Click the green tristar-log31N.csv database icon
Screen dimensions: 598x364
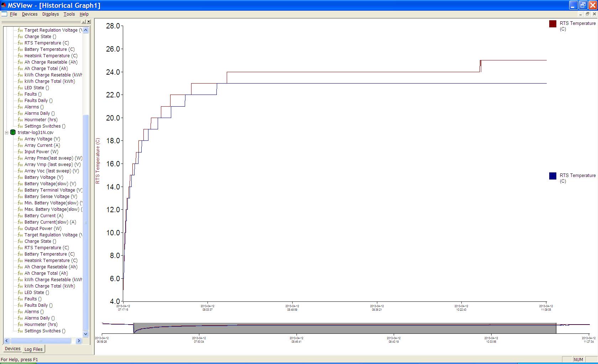point(13,132)
